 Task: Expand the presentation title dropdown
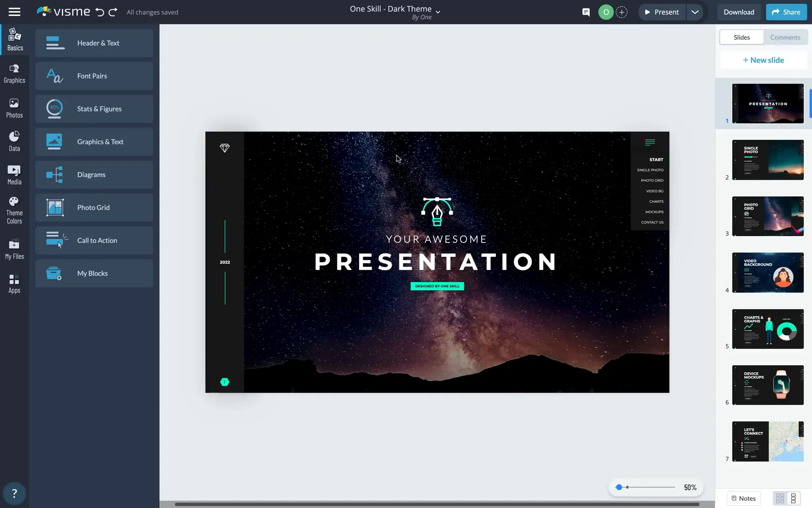click(438, 12)
